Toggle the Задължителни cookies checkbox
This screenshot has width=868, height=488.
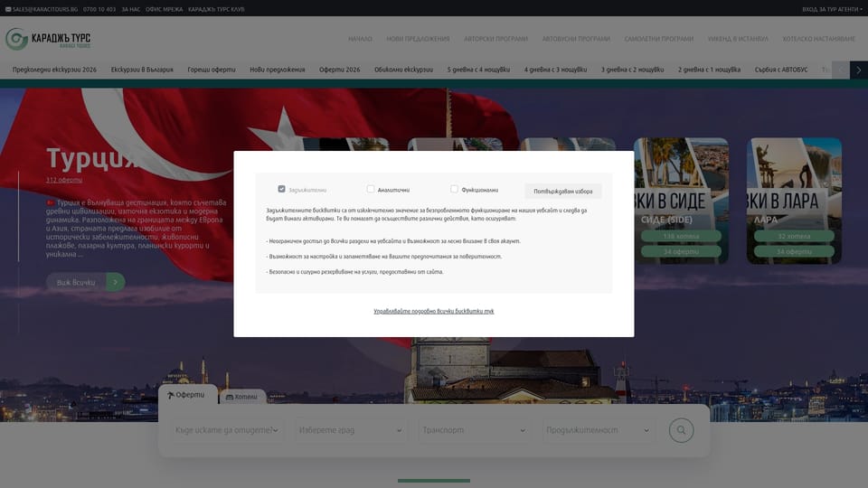point(281,189)
